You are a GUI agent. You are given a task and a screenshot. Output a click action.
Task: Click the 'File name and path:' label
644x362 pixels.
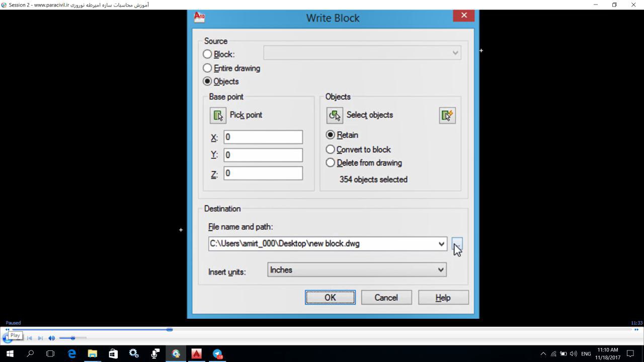coord(240,227)
